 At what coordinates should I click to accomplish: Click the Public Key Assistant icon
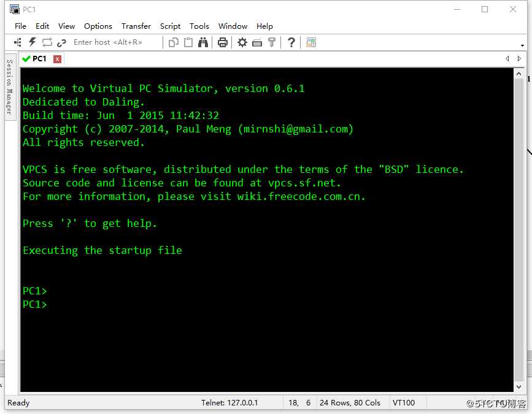click(271, 42)
